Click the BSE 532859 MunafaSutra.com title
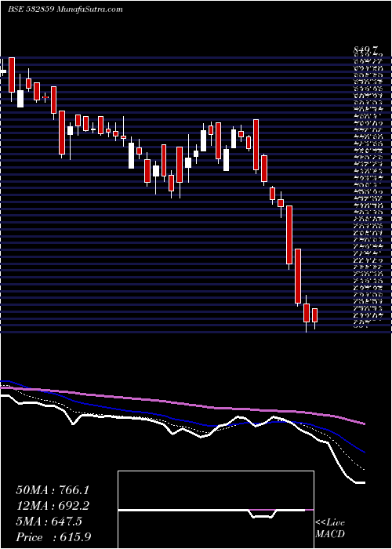392x549 pixels. coord(65,9)
